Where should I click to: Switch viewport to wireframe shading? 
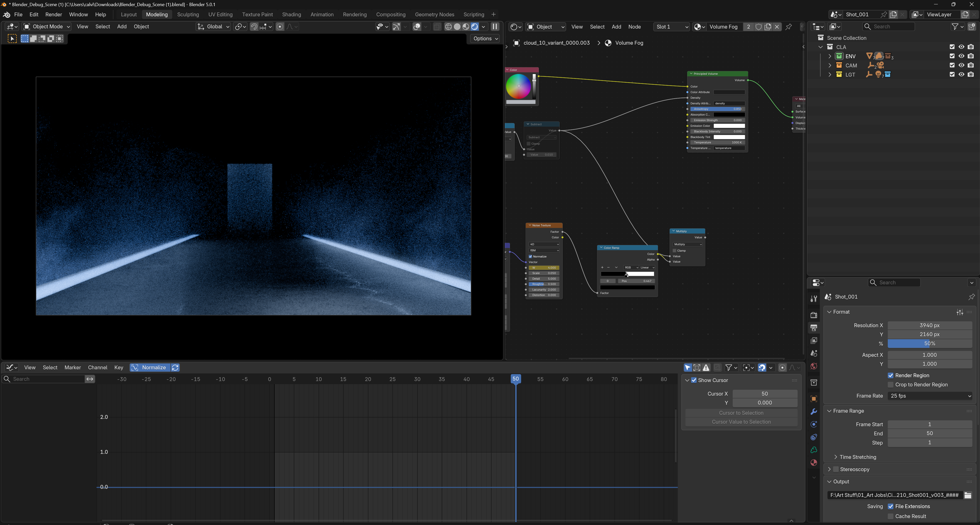click(x=448, y=27)
